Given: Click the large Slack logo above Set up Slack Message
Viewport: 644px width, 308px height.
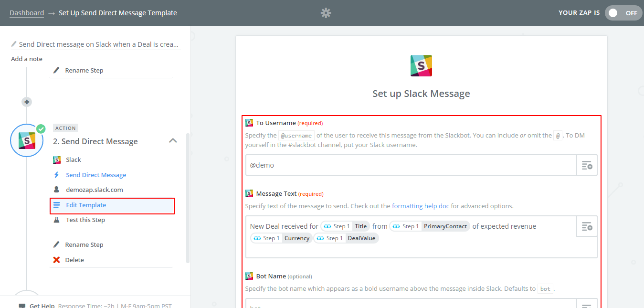Looking at the screenshot, I should [x=421, y=65].
